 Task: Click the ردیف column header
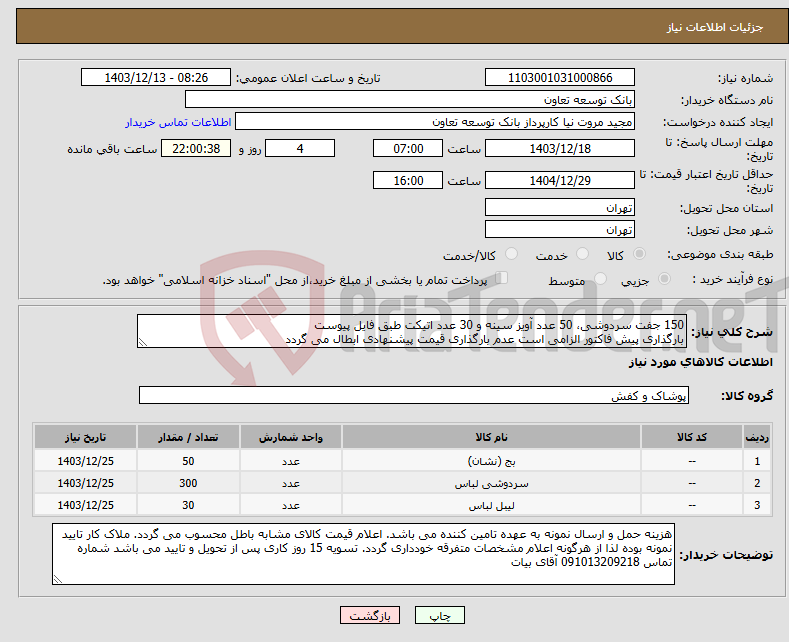(x=757, y=437)
